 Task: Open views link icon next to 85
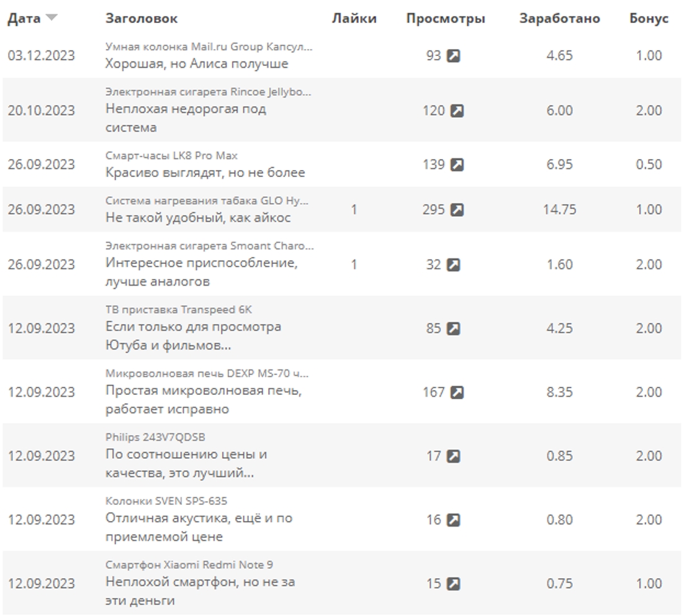(x=453, y=328)
